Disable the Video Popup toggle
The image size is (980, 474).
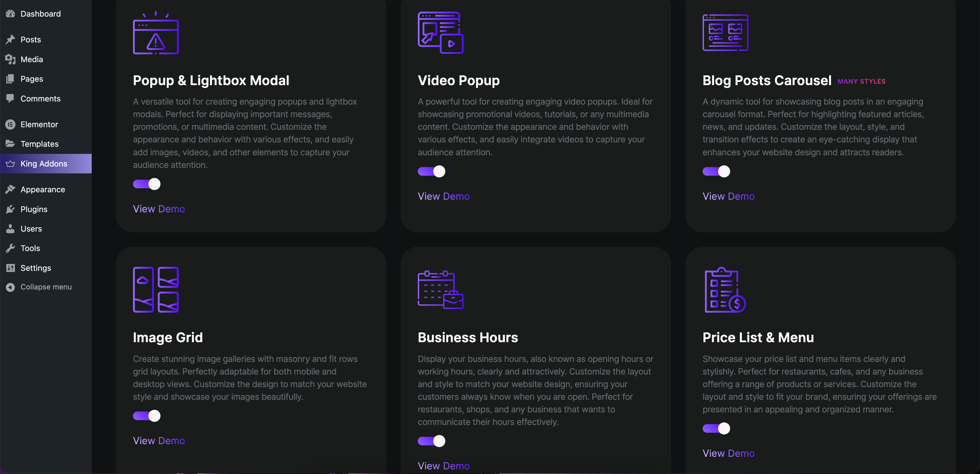(432, 172)
